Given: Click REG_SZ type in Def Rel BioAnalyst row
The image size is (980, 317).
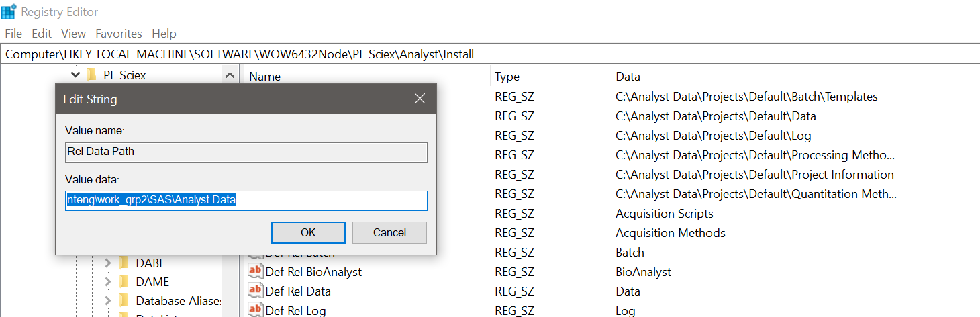Looking at the screenshot, I should coord(514,272).
